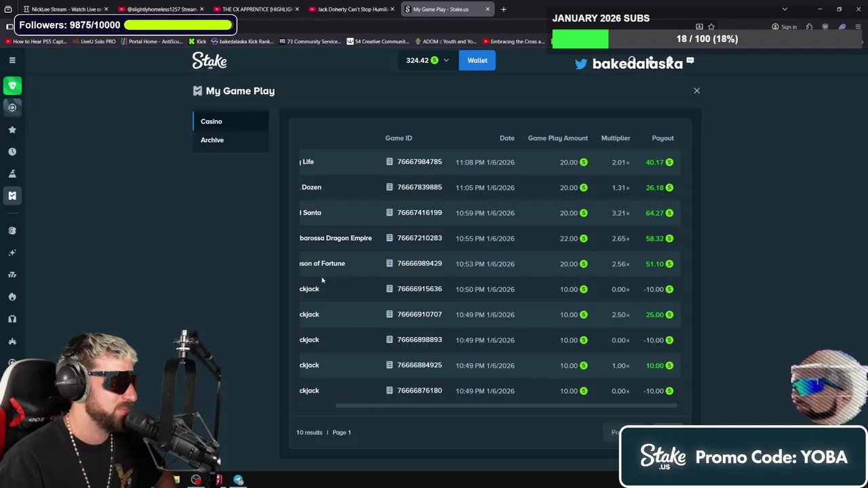Open the Favourites star icon in sidebar

[x=12, y=129]
